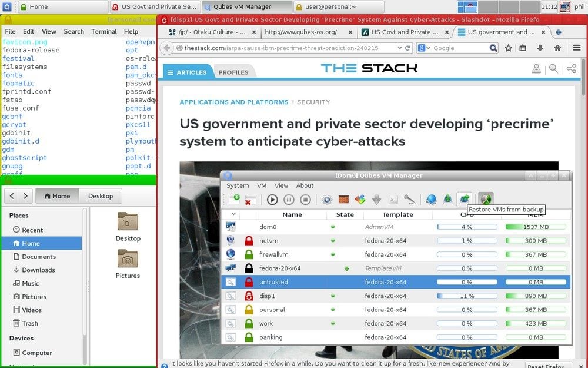Viewport: 588px width, 368px height.
Task: Open Downloads in file manager sidebar
Action: [x=38, y=270]
